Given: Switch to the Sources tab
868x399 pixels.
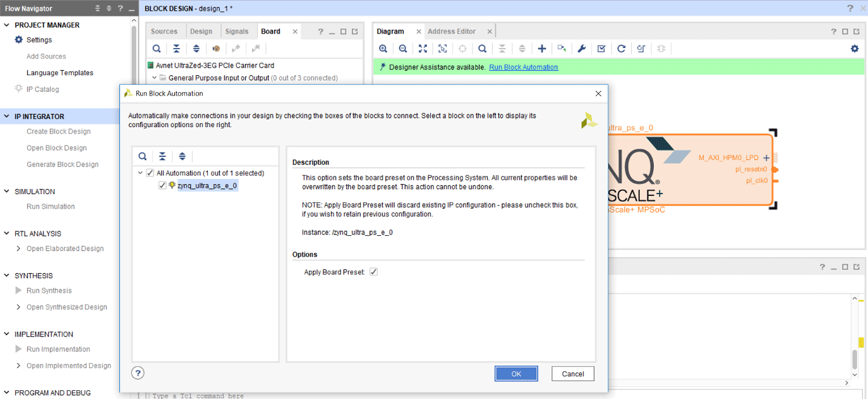Looking at the screenshot, I should point(164,32).
